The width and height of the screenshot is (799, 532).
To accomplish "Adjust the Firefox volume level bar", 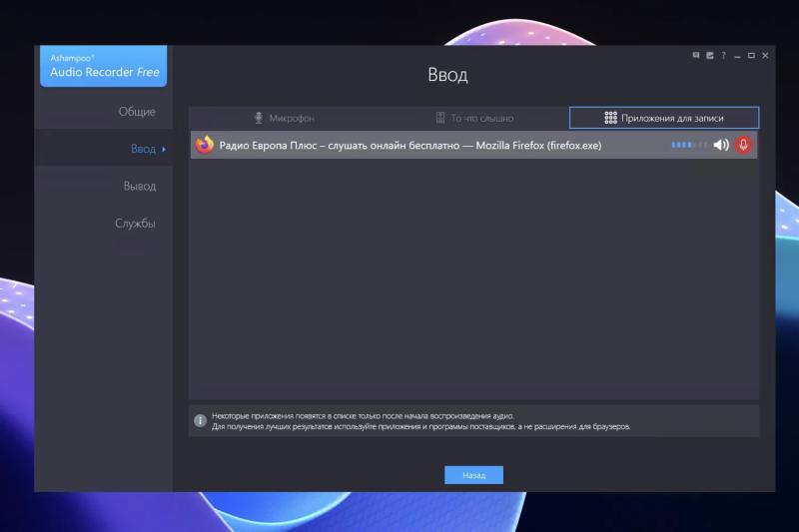I will click(x=688, y=145).
